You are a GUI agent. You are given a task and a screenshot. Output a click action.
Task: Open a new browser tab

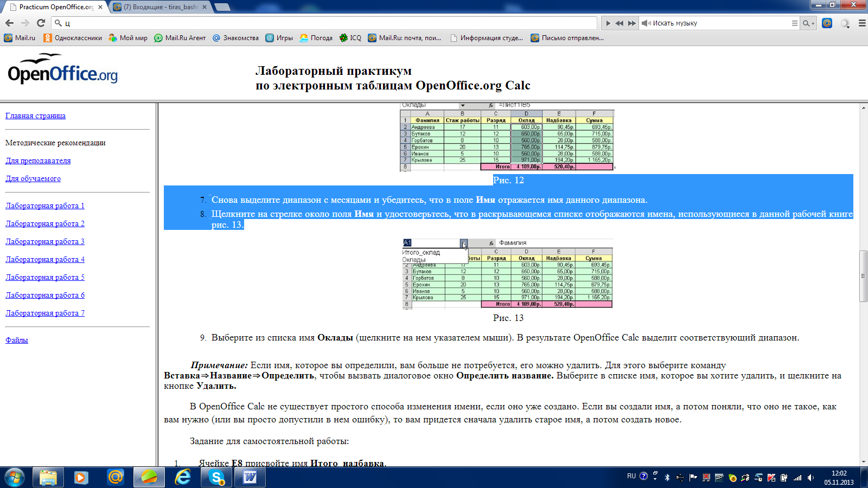click(x=222, y=7)
